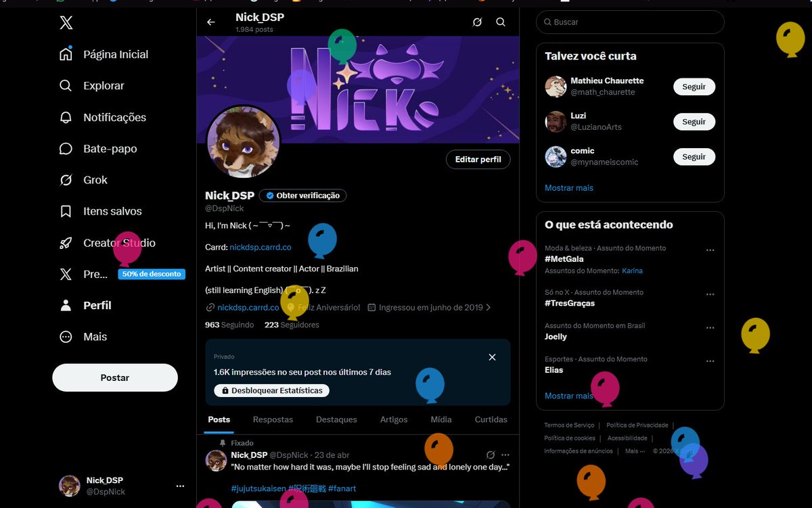Open Grok icon in sidebar

click(x=66, y=180)
